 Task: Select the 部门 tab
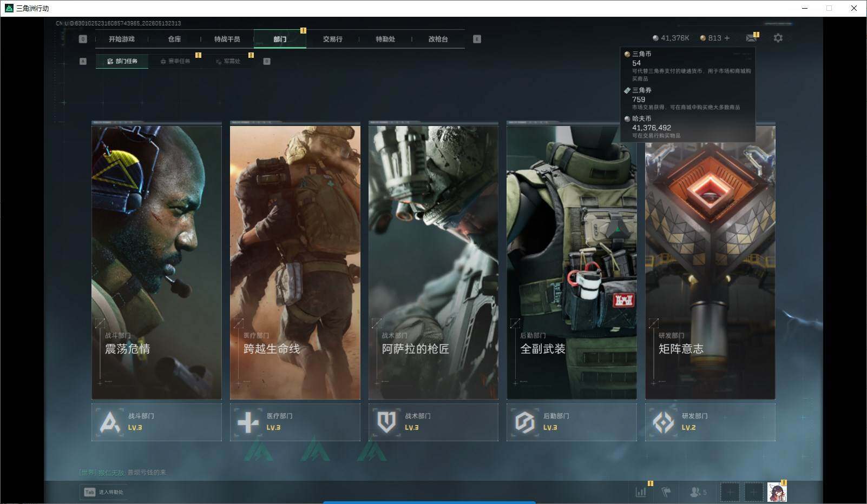[280, 39]
